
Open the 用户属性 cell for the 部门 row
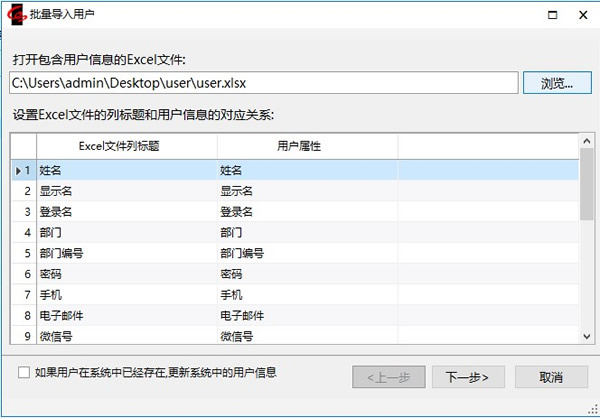click(x=306, y=233)
